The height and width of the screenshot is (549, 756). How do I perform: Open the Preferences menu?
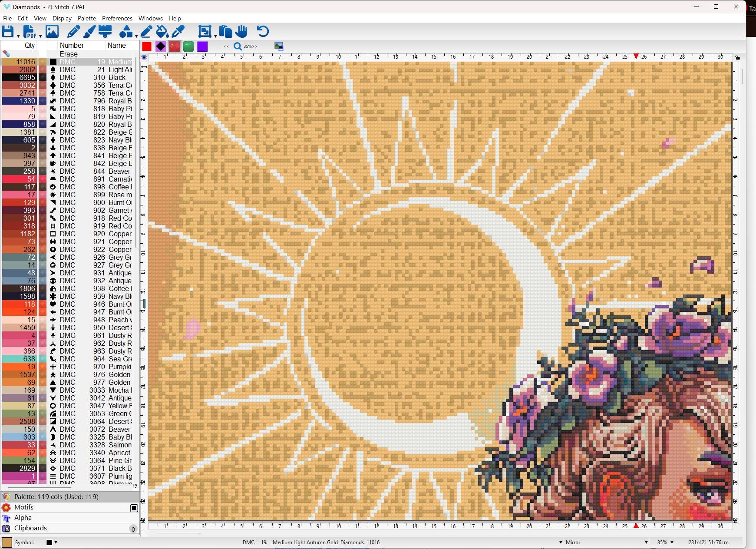[x=117, y=18]
